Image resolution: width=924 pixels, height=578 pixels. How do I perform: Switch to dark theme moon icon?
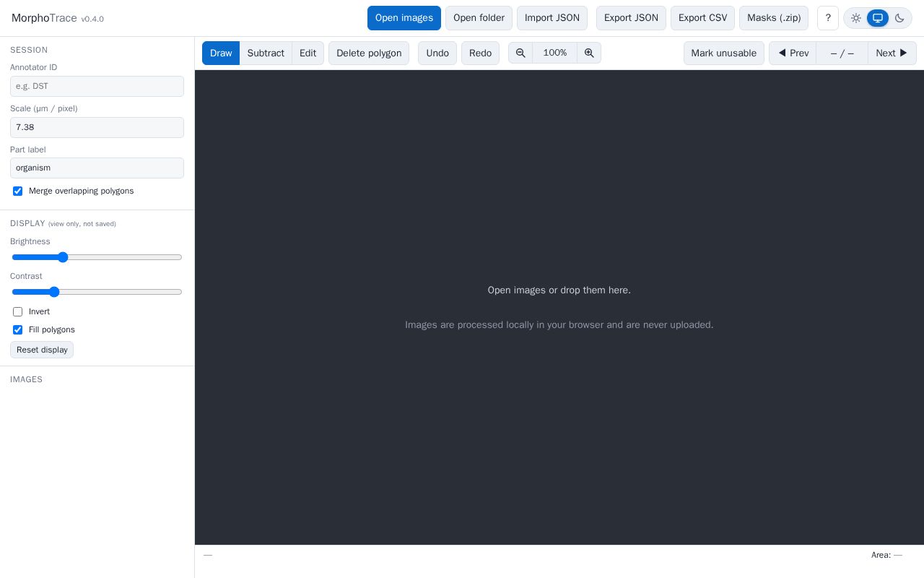pyautogui.click(x=899, y=18)
